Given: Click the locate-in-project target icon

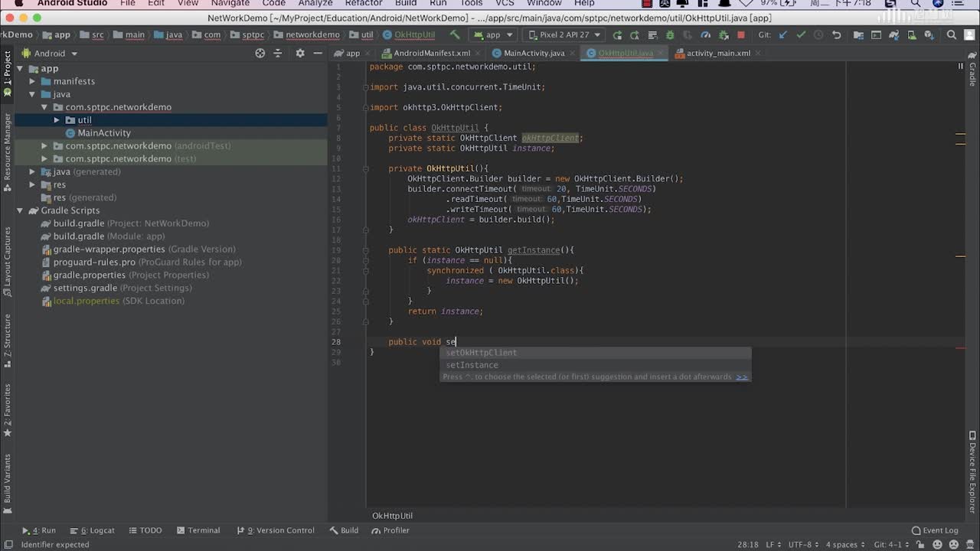Looking at the screenshot, I should pyautogui.click(x=260, y=53).
